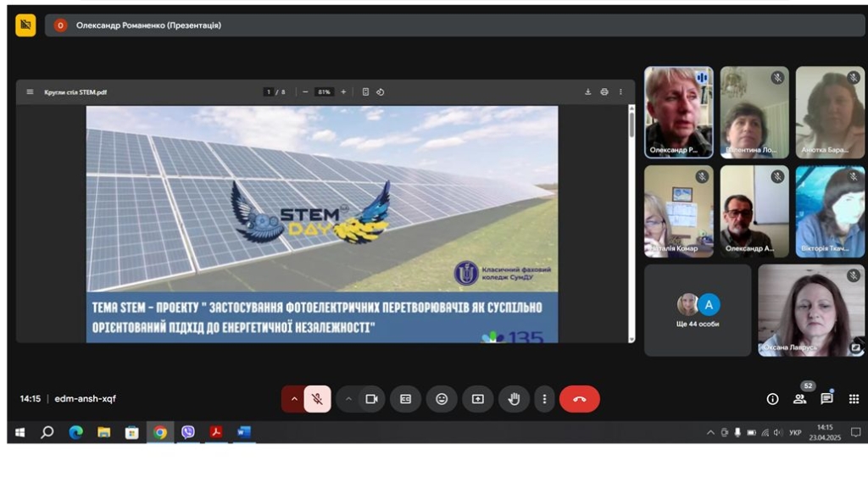Image resolution: width=868 pixels, height=488 pixels.
Task: Click the PDF zoom in plus button
Action: click(343, 92)
